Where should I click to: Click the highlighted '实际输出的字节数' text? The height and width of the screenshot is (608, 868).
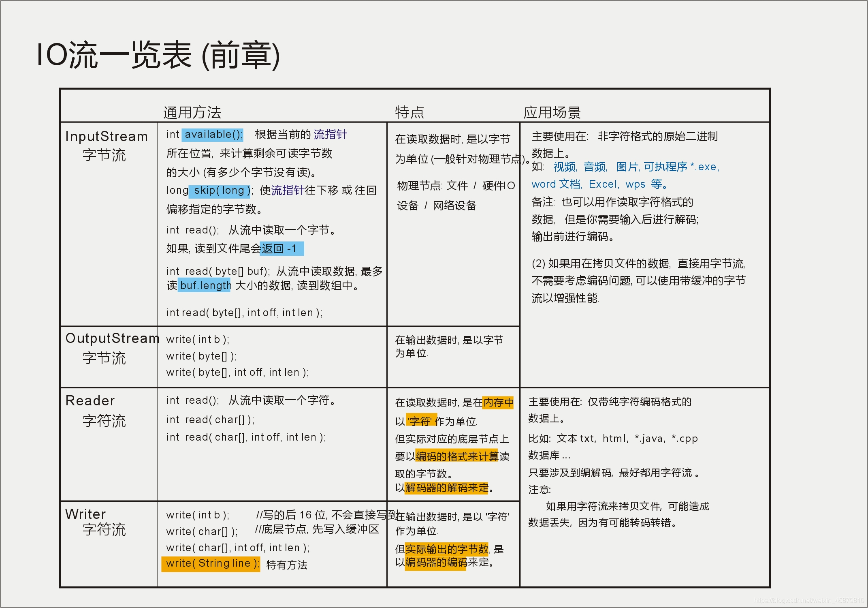[447, 549]
